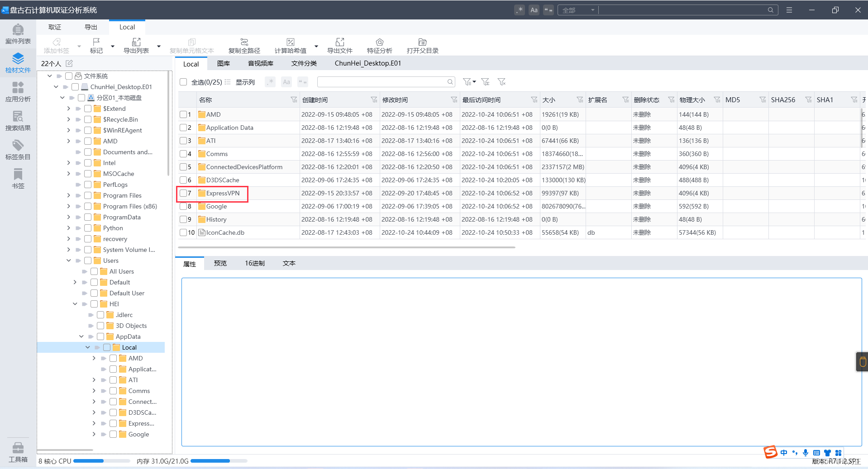Select the Google folder in file list
Screen dimensions: 868x469
tap(216, 206)
